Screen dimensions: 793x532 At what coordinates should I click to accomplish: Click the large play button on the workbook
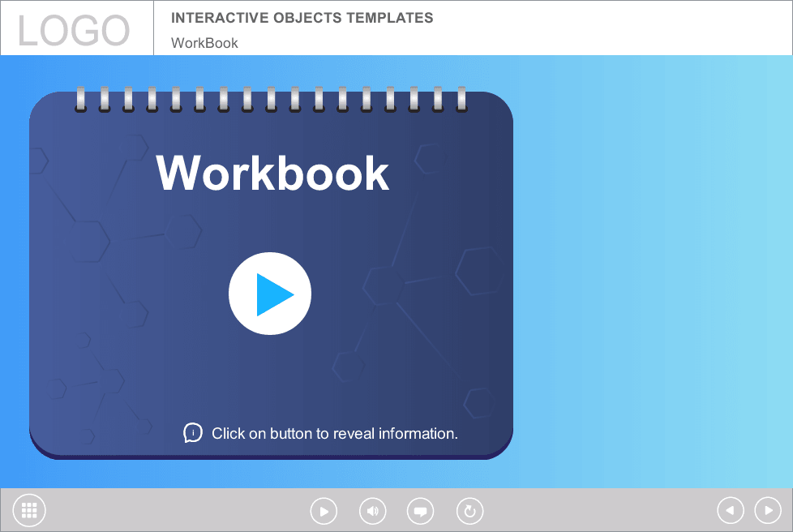coord(269,294)
